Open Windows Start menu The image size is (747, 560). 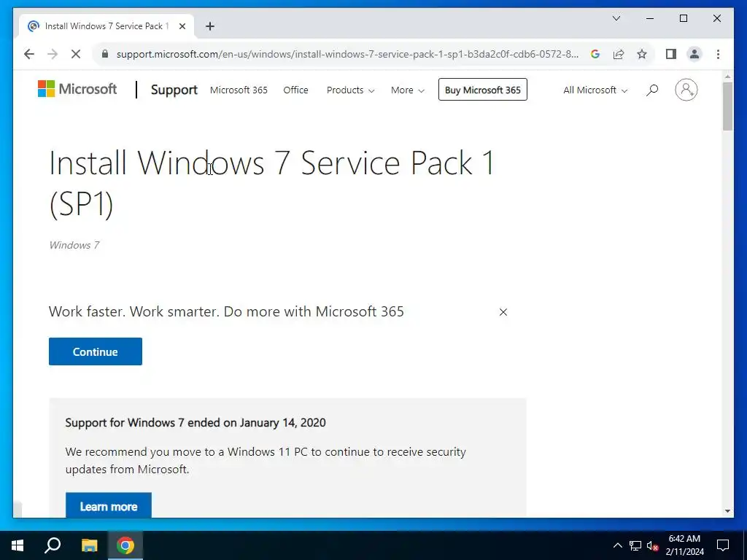click(18, 545)
